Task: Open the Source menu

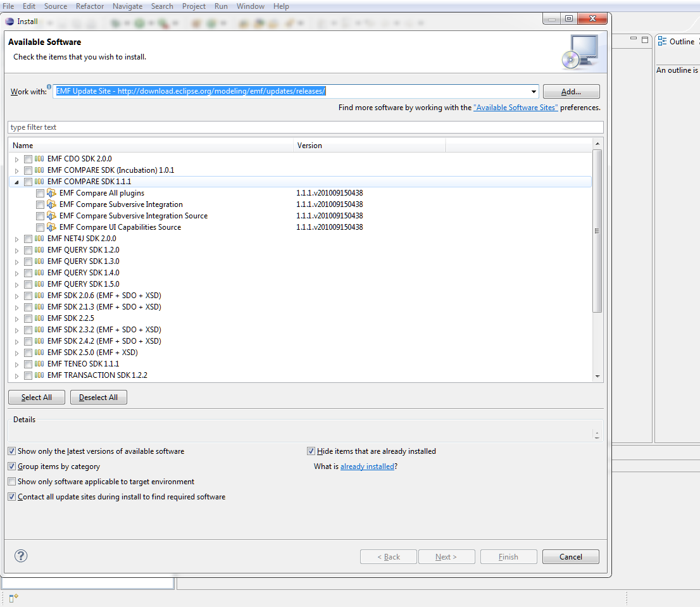Action: coord(55,6)
